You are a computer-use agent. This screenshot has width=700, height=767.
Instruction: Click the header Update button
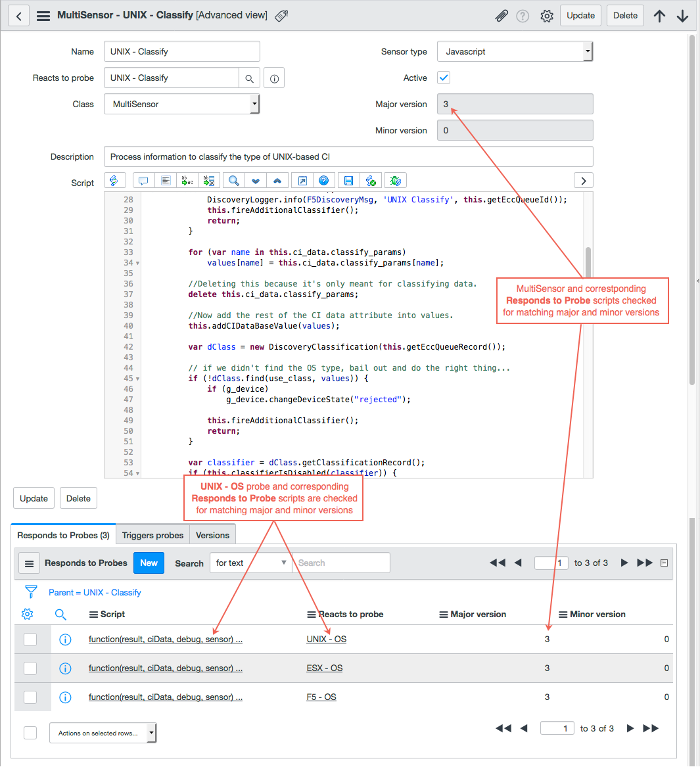(580, 16)
